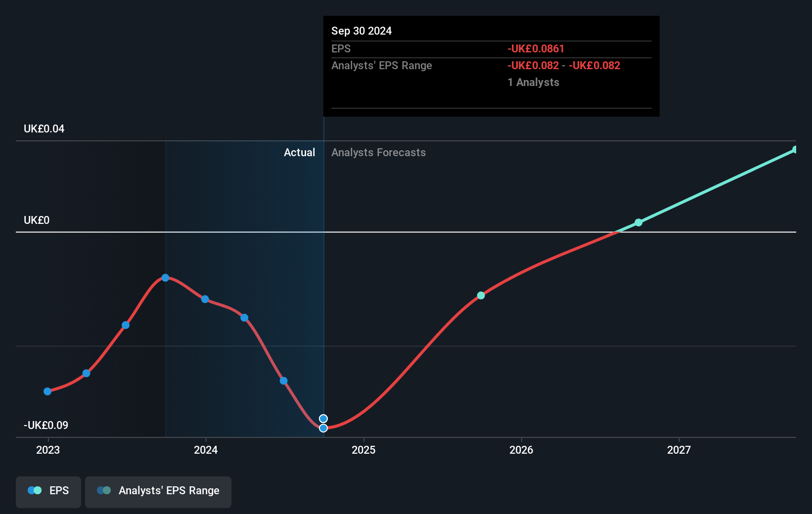
Task: Select the EPS data point in mid 2024 on the steep decline
Action: [283, 381]
